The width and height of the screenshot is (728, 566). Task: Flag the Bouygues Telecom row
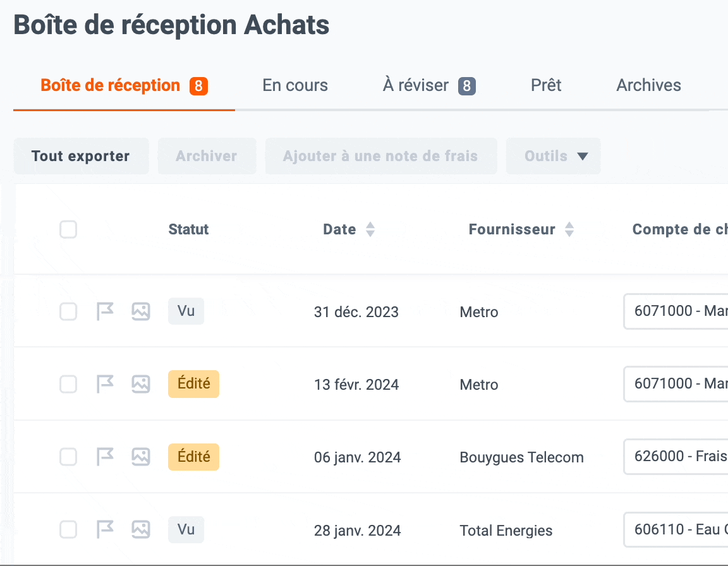tap(105, 457)
